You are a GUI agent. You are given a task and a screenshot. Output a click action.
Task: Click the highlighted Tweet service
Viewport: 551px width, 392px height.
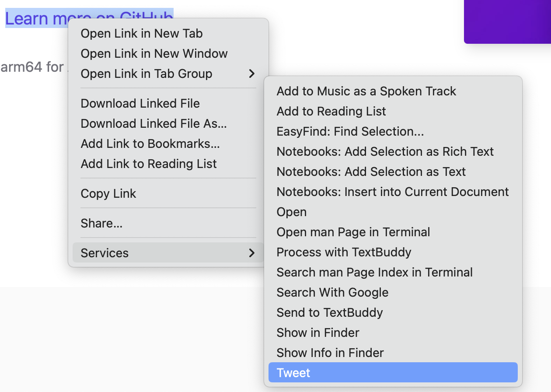pyautogui.click(x=393, y=373)
